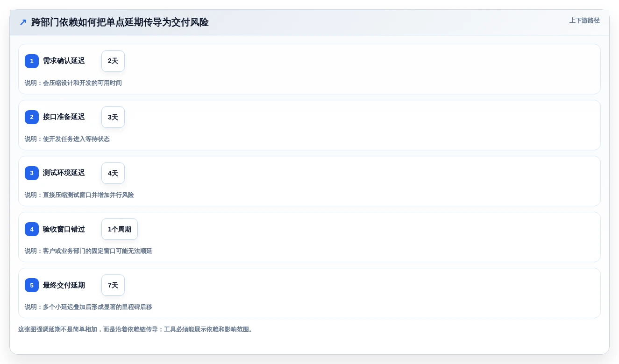Click the 最终交付延期 step title
Image resolution: width=619 pixels, height=364 pixels.
pyautogui.click(x=64, y=285)
